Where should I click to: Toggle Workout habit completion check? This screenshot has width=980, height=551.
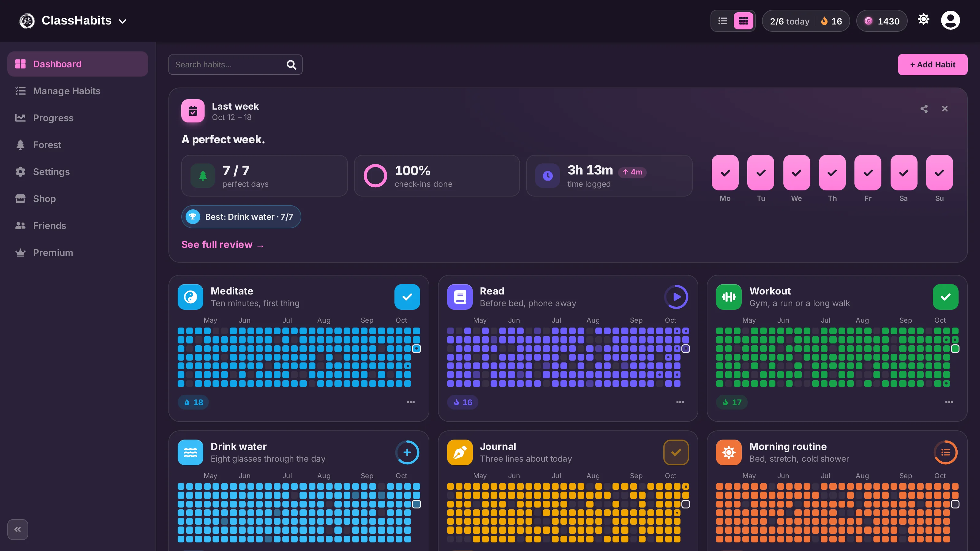[x=945, y=297]
